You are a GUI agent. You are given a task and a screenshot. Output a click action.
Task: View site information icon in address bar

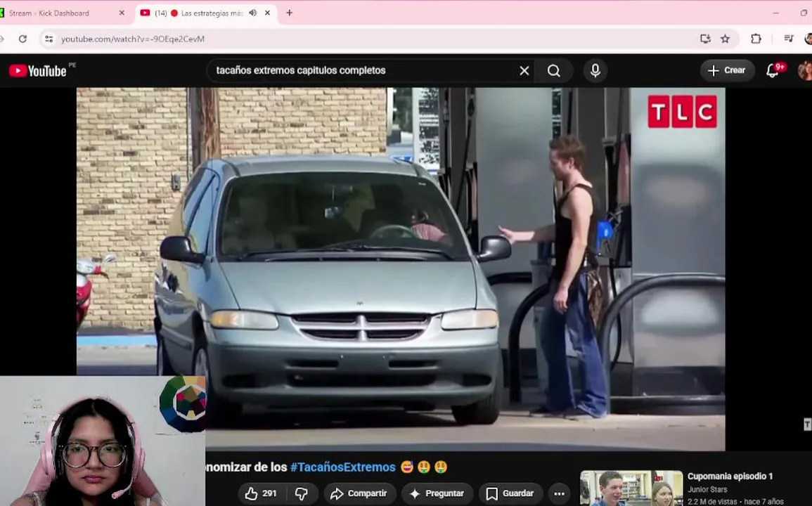point(49,39)
